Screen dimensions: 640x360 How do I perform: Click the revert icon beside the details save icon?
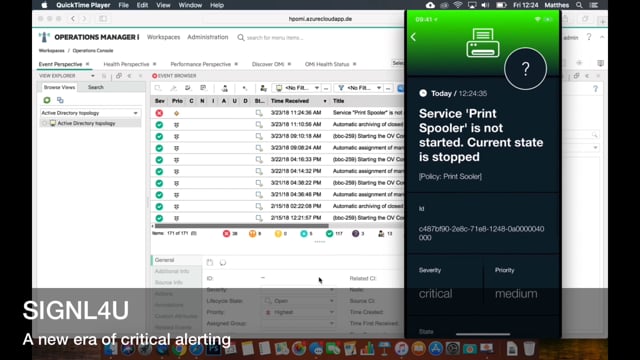(222, 262)
